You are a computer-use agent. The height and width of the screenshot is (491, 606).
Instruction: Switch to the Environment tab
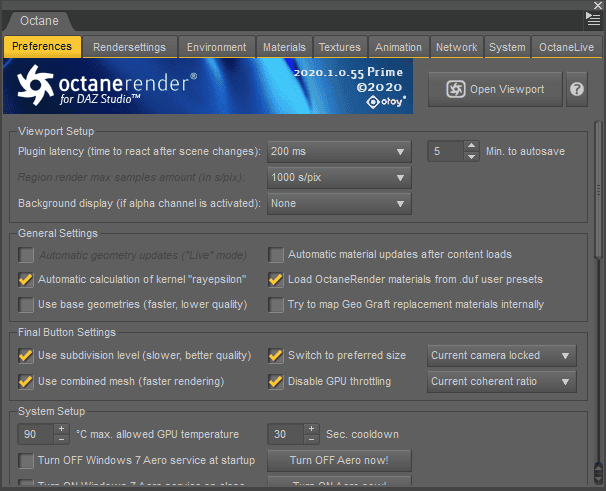(216, 47)
